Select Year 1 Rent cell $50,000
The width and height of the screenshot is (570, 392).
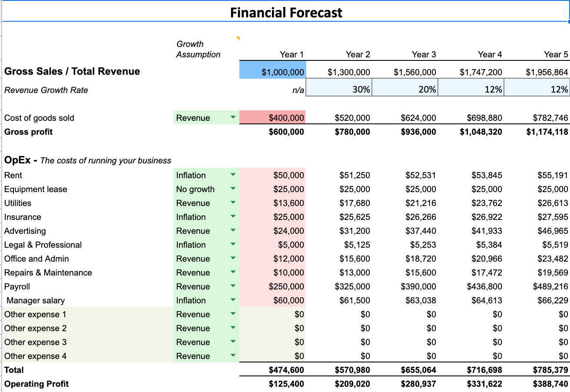(x=272, y=175)
